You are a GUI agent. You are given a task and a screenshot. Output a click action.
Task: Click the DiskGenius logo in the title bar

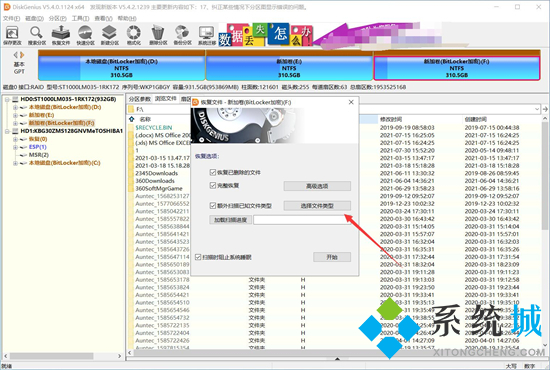(7, 7)
